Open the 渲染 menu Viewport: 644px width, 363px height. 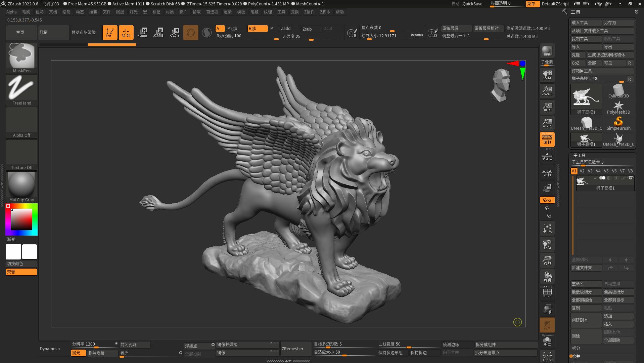tap(228, 12)
